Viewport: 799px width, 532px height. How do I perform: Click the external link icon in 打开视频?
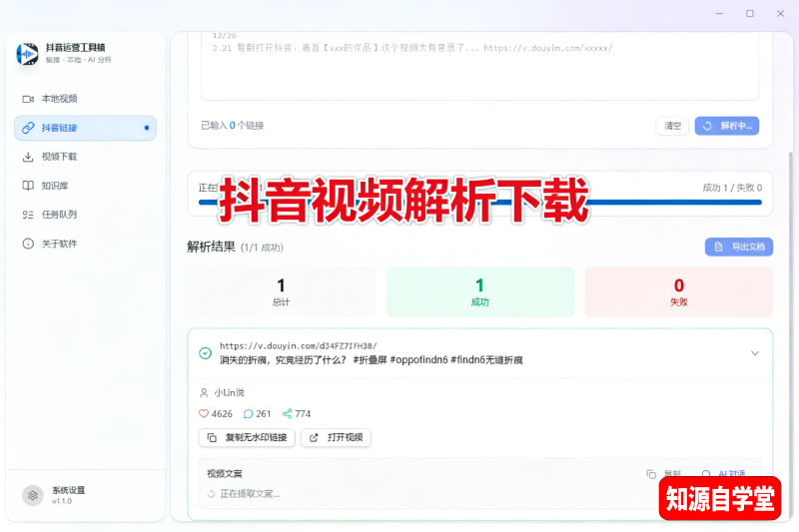coord(314,438)
